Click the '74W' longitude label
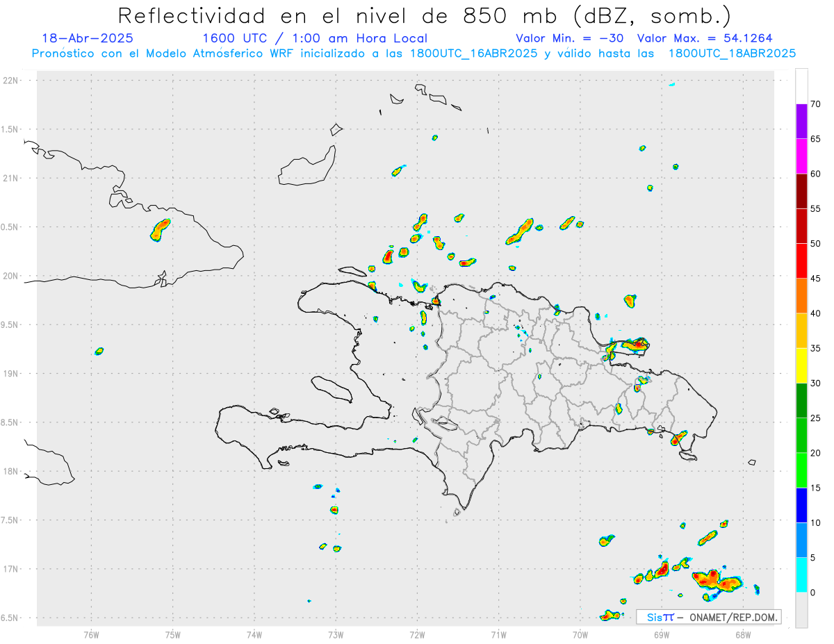This screenshot has width=834, height=644. pos(254,634)
